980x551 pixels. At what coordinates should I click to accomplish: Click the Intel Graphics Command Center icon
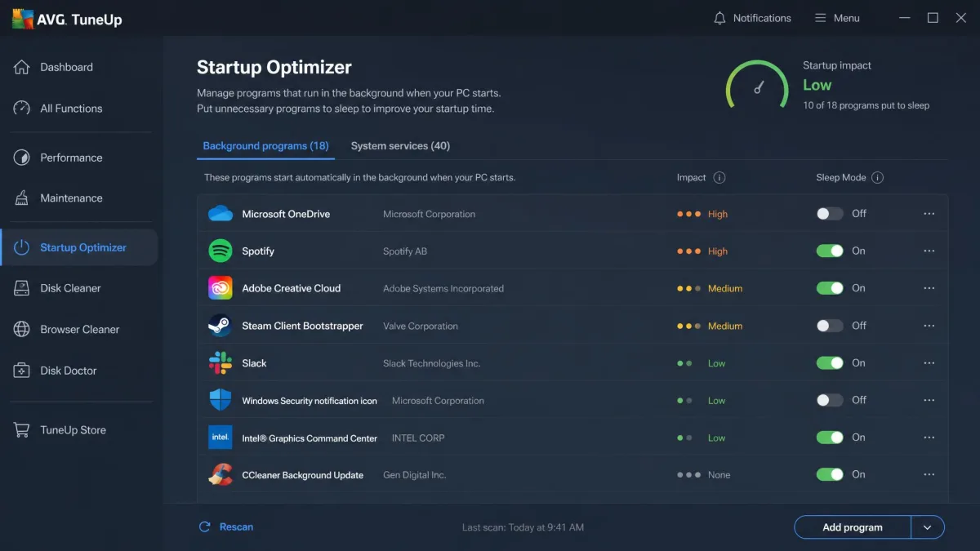[x=220, y=438]
